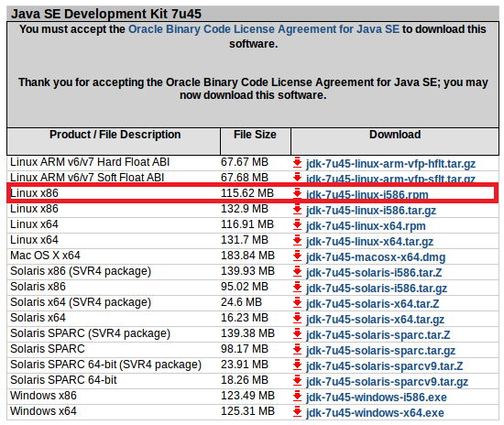The height and width of the screenshot is (425, 504).
Task: Download jdk-7u45-linux-i586.rpm link
Action: pos(367,195)
